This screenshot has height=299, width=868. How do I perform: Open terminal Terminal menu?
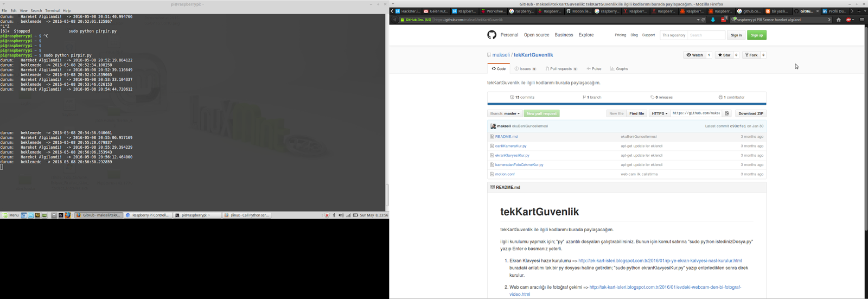tap(53, 11)
